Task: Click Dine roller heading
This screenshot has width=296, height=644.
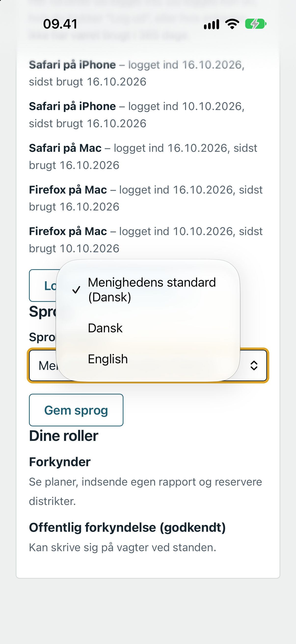Action: 64,436
